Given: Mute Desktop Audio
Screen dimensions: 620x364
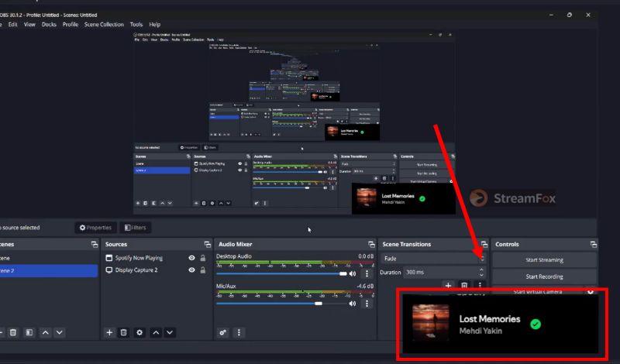Looking at the screenshot, I should click(x=353, y=273).
